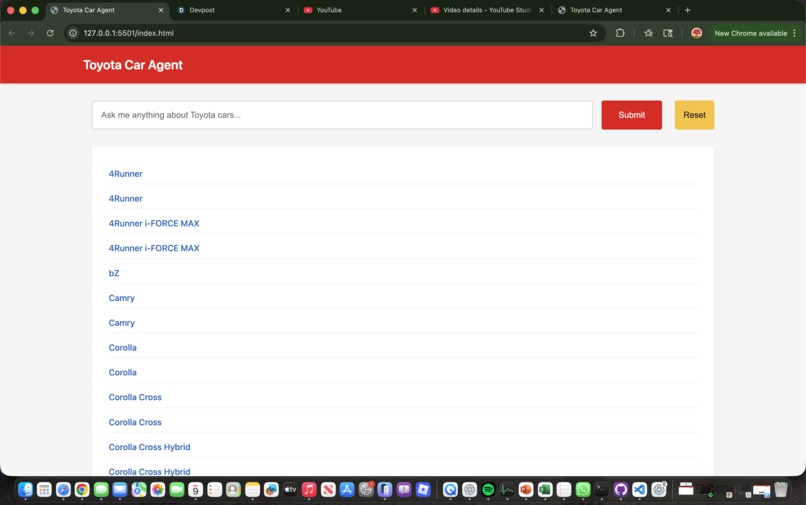The width and height of the screenshot is (806, 505).
Task: Open Mail app in the dock
Action: click(120, 490)
